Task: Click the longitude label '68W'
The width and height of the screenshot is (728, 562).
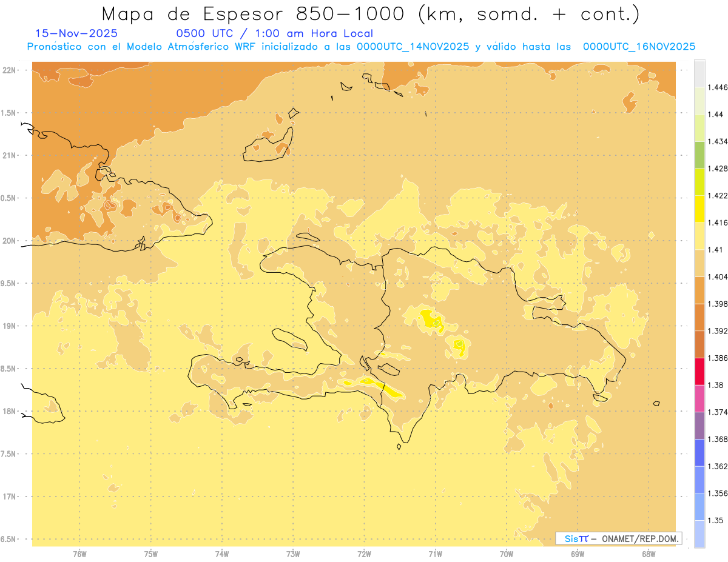Action: click(649, 554)
